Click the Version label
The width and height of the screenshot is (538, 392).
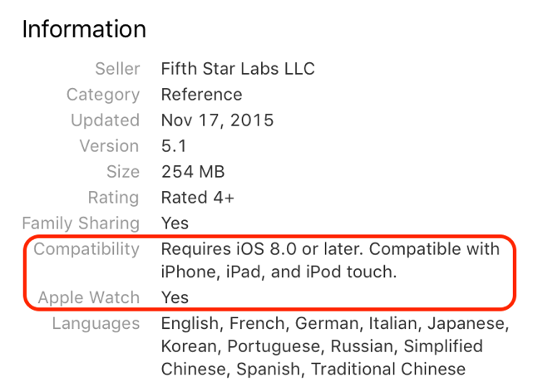point(109,146)
